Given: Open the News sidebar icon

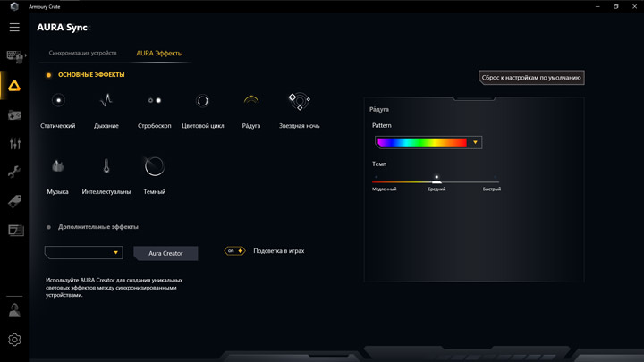Looking at the screenshot, I should (x=15, y=231).
